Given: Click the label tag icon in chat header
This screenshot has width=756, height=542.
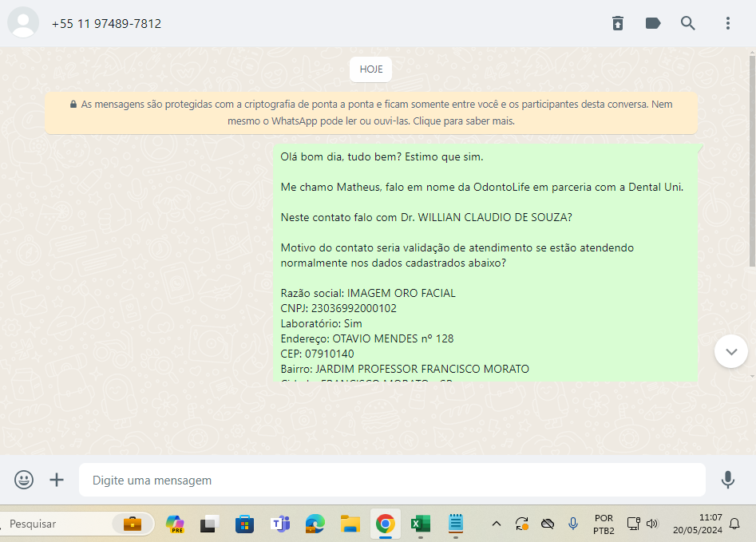Looking at the screenshot, I should (x=653, y=23).
